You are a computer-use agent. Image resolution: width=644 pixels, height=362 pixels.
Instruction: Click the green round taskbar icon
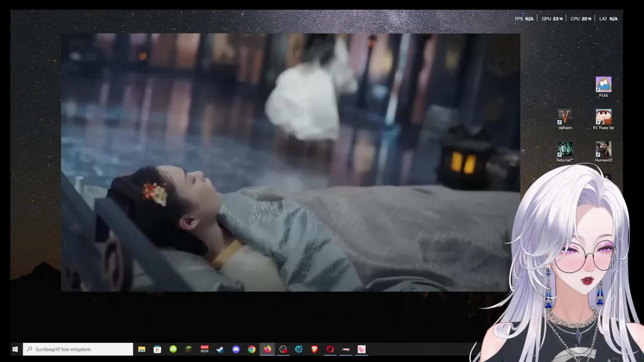tap(173, 349)
